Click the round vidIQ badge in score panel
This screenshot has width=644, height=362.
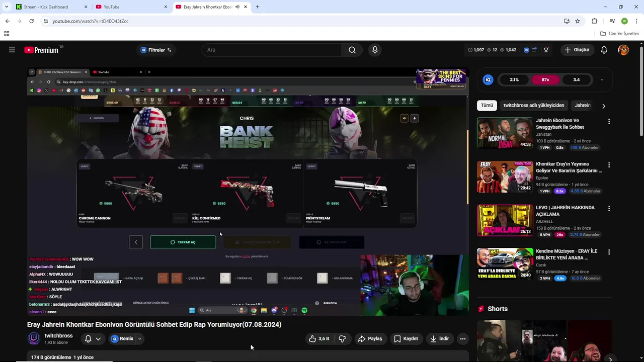click(488, 79)
